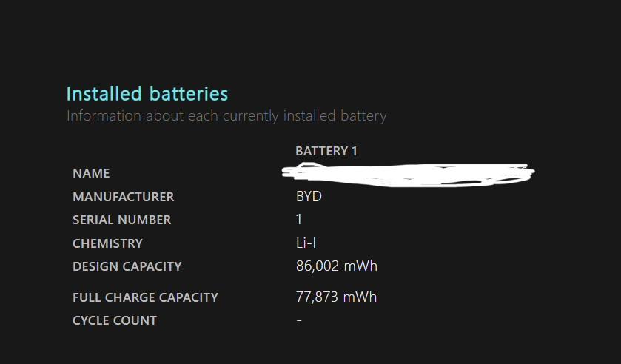
Task: Click the mWh unit after 86,002
Action: pyautogui.click(x=363, y=266)
